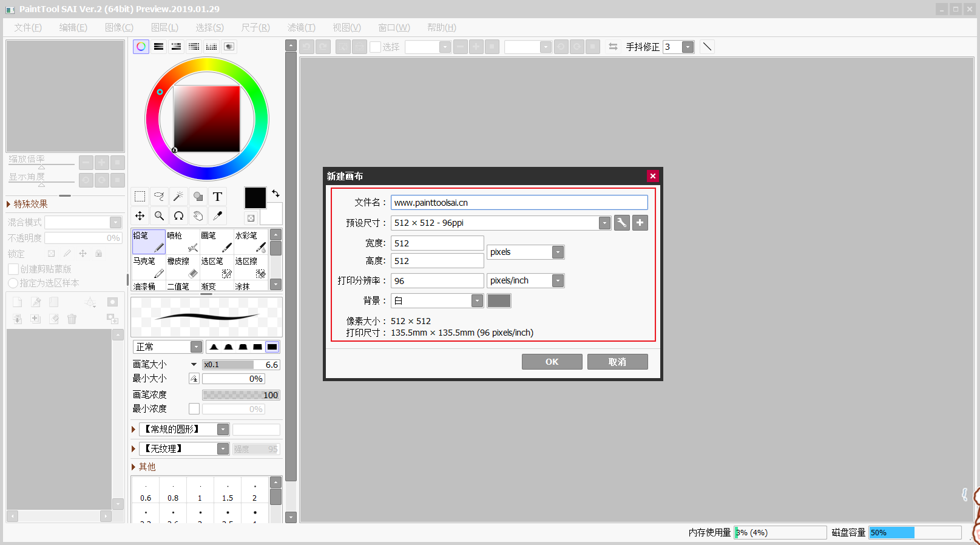Add a new preset size with plus
Screen dimensions: 980x545
(x=640, y=223)
